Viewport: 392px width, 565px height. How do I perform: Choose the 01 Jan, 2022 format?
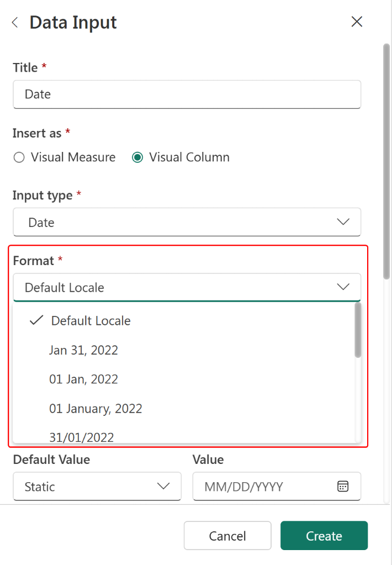[x=184, y=379]
